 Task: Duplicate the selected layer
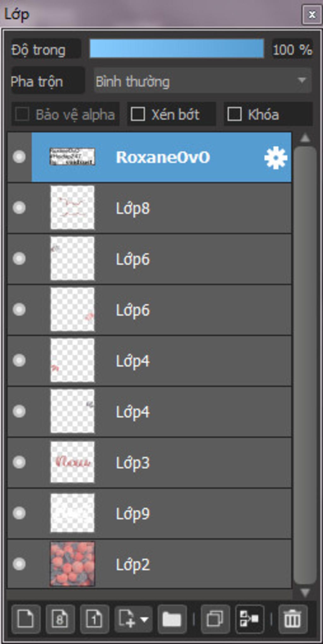(x=215, y=619)
